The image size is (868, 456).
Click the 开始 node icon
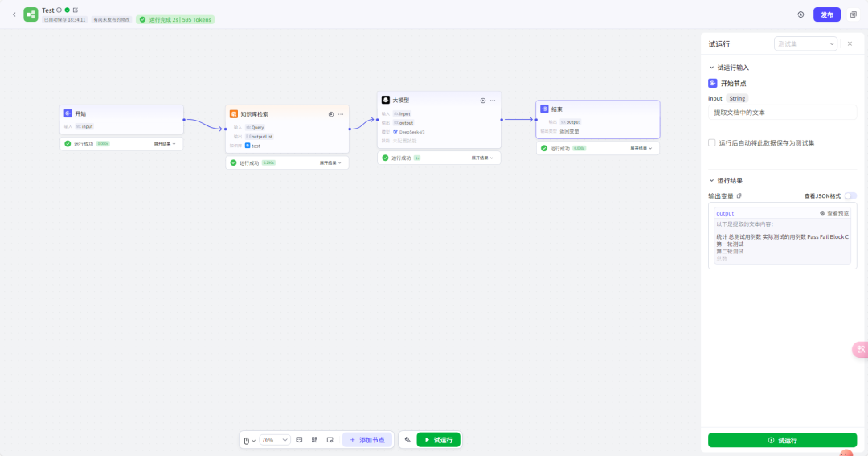point(68,113)
